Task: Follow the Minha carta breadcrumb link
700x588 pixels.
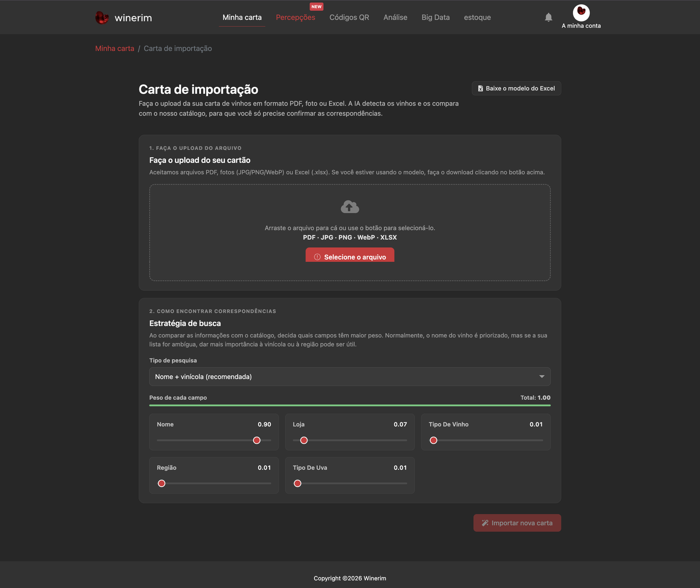Action: [115, 49]
